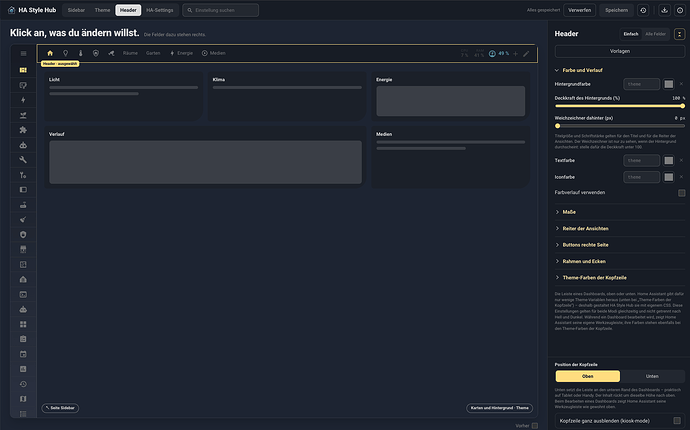Open the Textfarbe color swatch
The height and width of the screenshot is (430, 690).
tap(669, 160)
